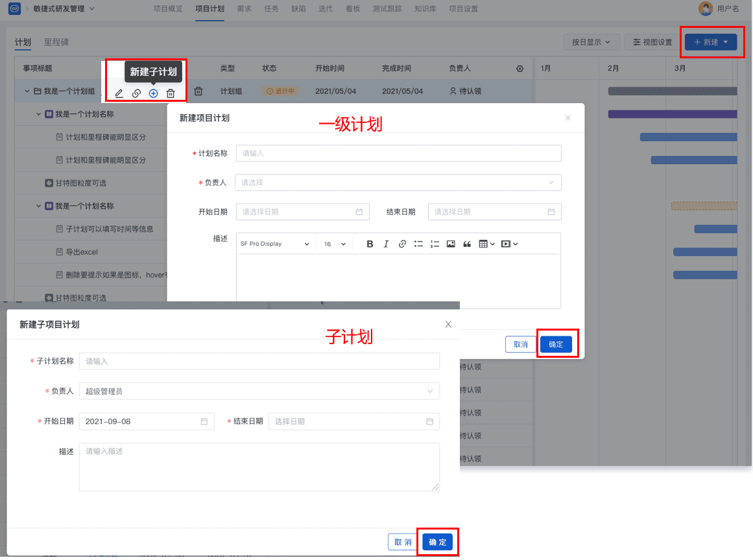Image resolution: width=753 pixels, height=560 pixels.
Task: Switch to 知识库 tab
Action: [425, 8]
